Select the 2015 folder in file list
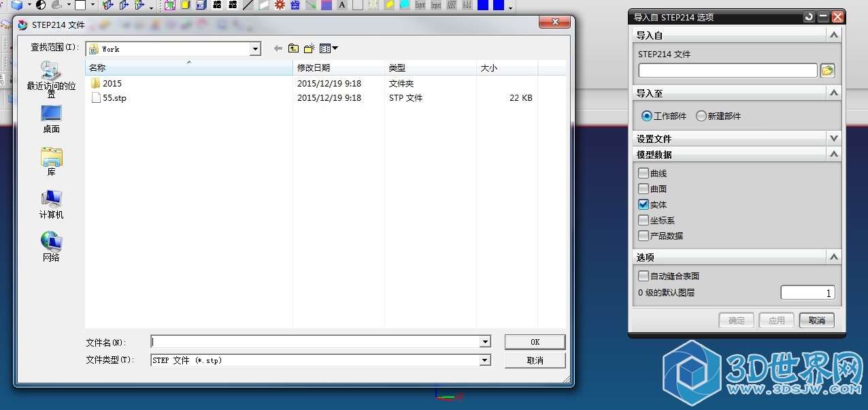Viewport: 868px width, 410px height. click(106, 83)
